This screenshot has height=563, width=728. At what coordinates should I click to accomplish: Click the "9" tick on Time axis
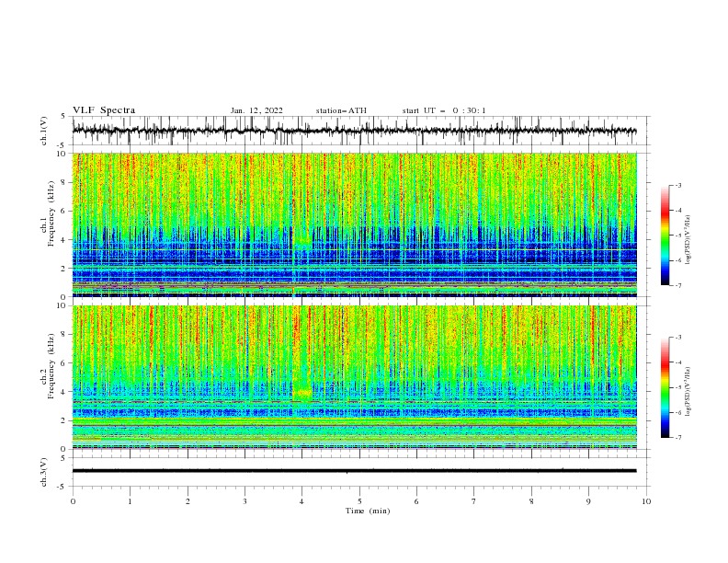tap(588, 501)
